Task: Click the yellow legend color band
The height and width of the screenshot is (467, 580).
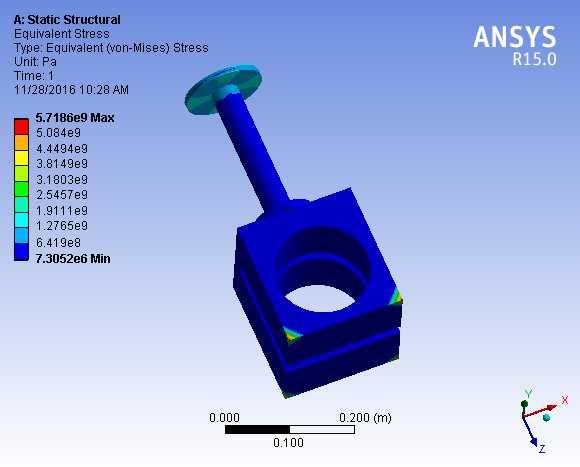Action: pyautogui.click(x=21, y=158)
